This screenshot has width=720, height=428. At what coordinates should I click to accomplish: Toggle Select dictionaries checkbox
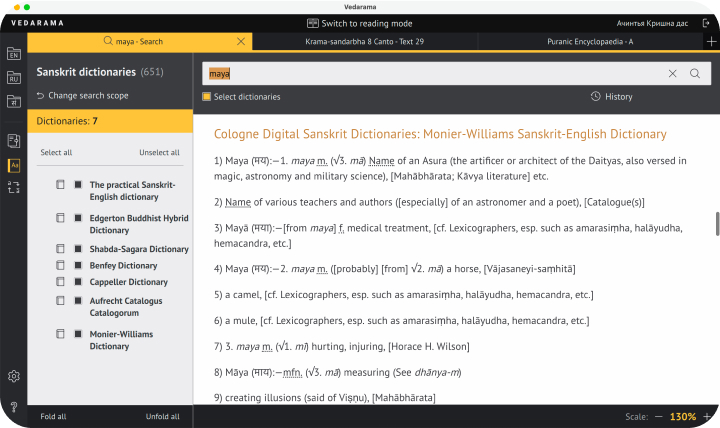coord(207,97)
